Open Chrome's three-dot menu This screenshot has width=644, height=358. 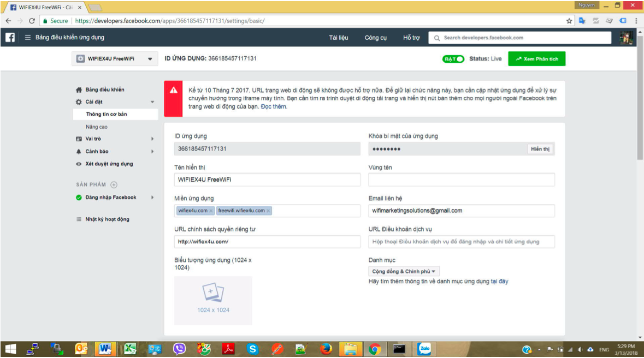[x=636, y=21]
